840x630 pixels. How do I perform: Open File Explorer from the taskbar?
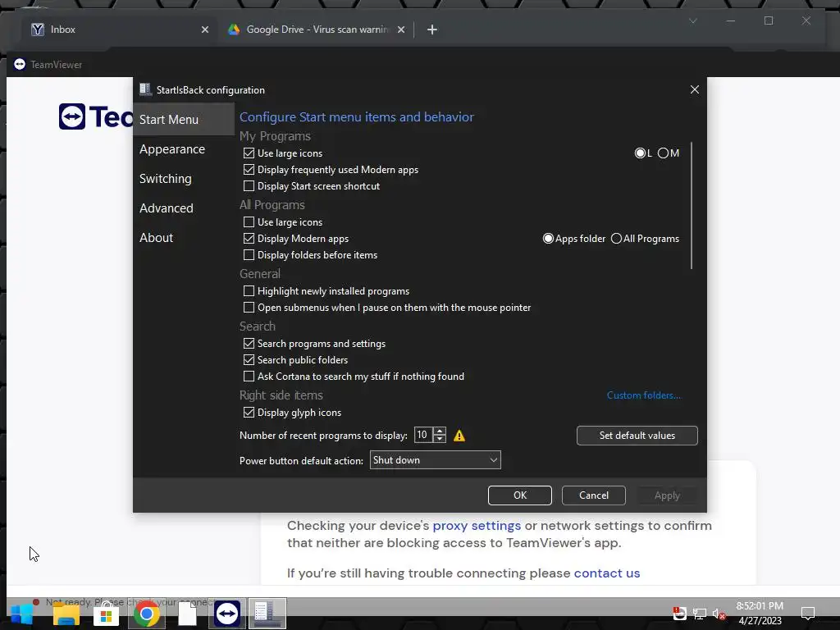click(66, 614)
